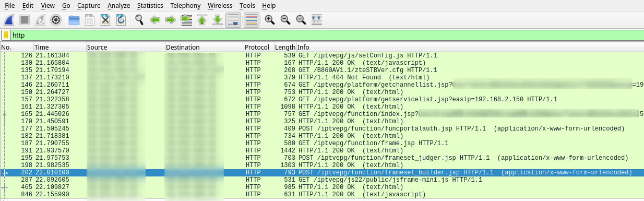
Task: Open the File menu
Action: [x=9, y=5]
